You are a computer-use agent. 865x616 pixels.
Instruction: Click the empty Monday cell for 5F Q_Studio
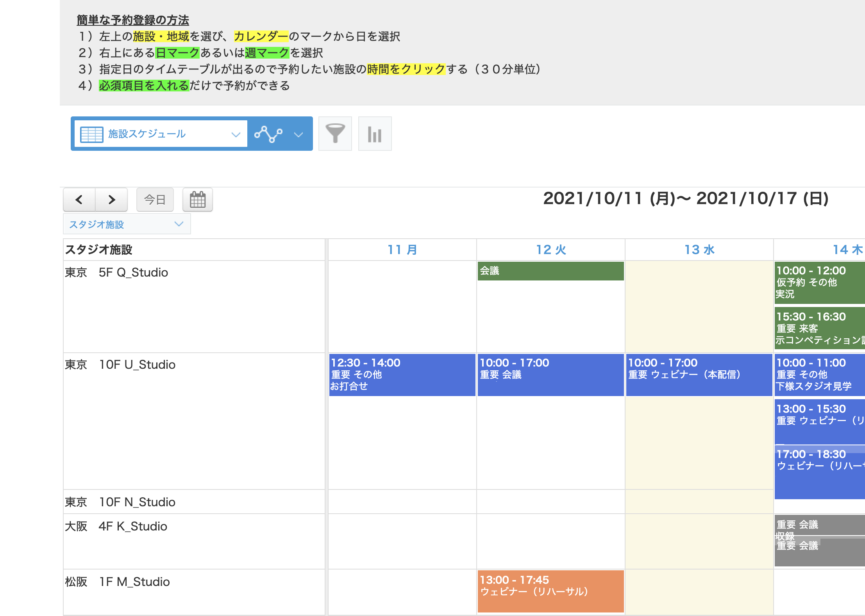coord(402,307)
